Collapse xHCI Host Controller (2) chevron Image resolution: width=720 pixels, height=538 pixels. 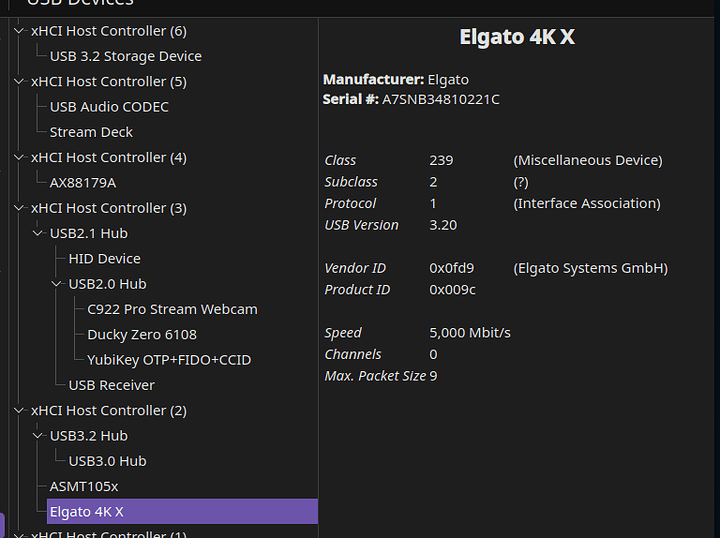(19, 411)
